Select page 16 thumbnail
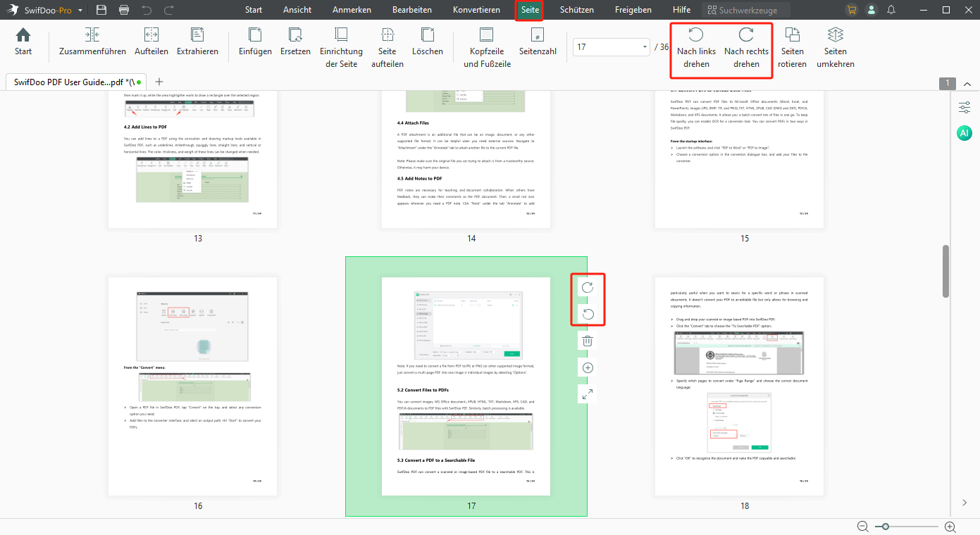 pos(192,386)
